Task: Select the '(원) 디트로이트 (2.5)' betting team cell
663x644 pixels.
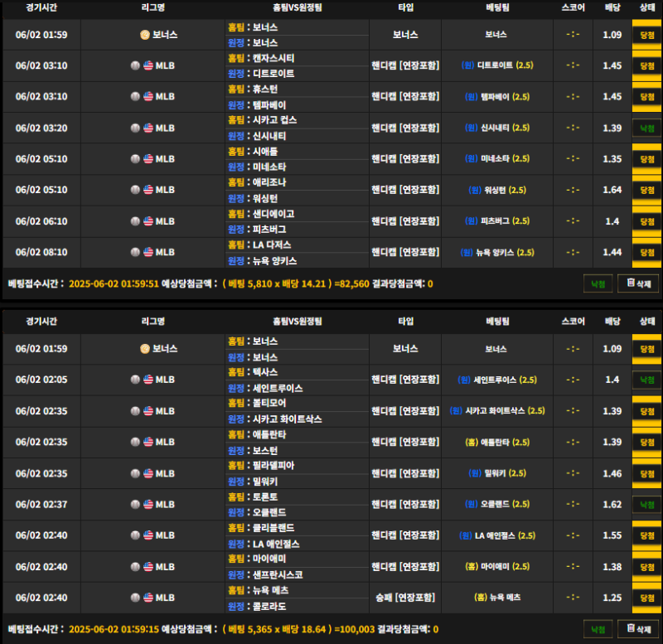Action: 497,65
